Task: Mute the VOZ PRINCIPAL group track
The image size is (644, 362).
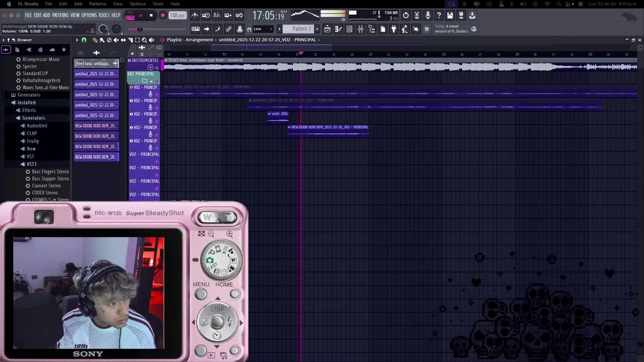Action: (x=156, y=80)
